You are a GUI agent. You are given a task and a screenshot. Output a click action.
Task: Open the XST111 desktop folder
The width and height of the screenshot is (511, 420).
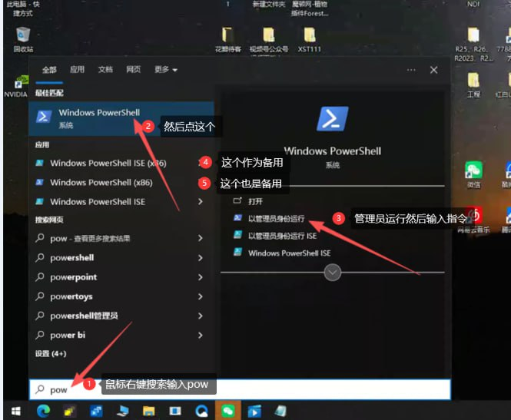tap(309, 40)
